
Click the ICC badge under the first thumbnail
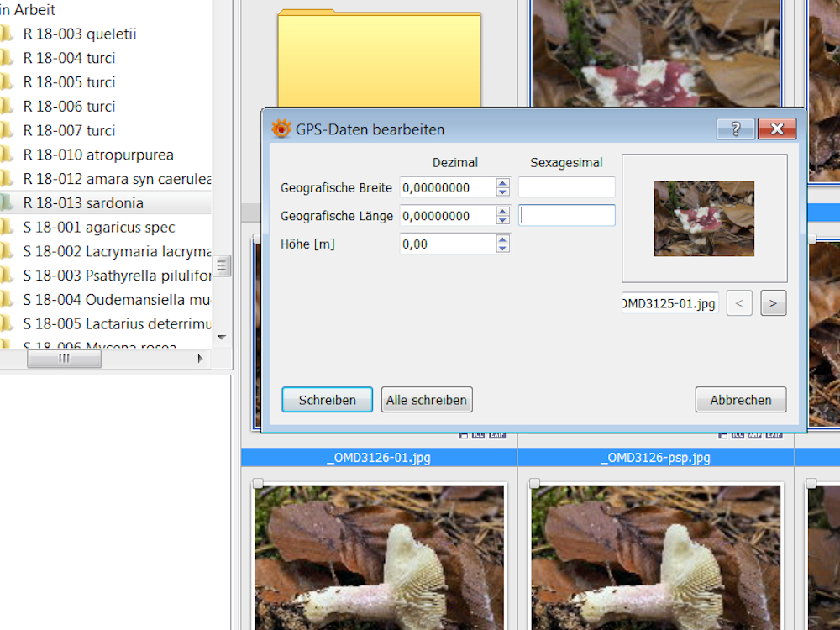(x=478, y=435)
